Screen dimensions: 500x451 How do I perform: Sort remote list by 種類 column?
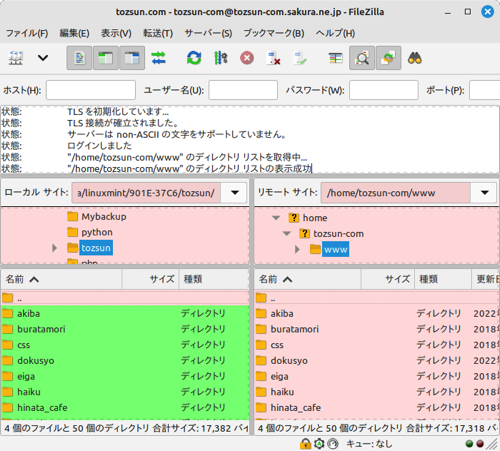[443, 279]
